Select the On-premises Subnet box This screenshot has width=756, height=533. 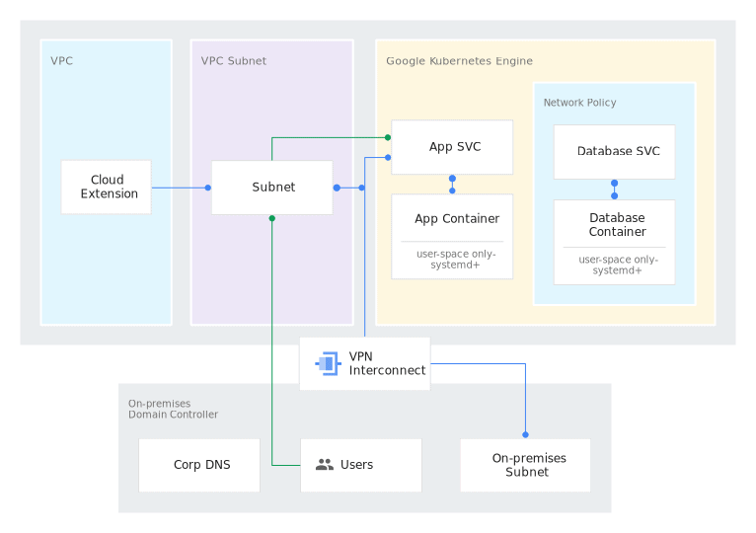coord(525,465)
